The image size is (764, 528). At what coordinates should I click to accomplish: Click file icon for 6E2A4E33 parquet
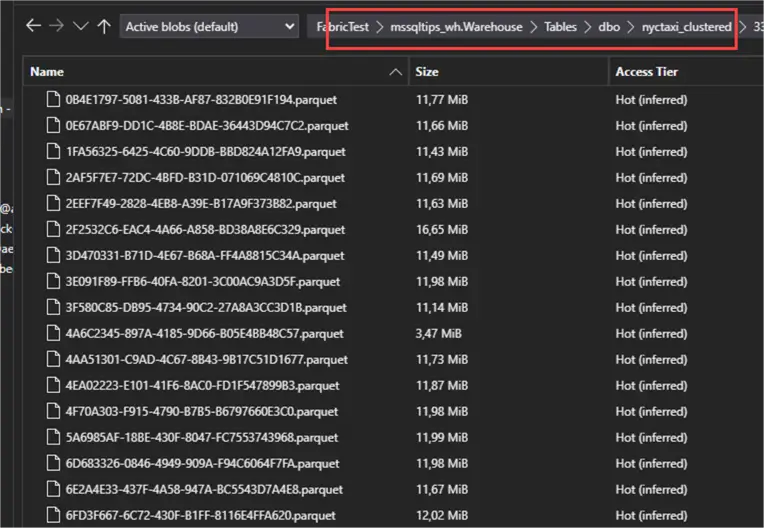tap(53, 489)
